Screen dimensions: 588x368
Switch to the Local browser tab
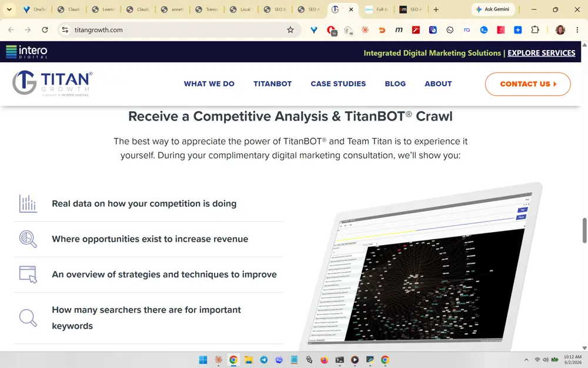(241, 9)
